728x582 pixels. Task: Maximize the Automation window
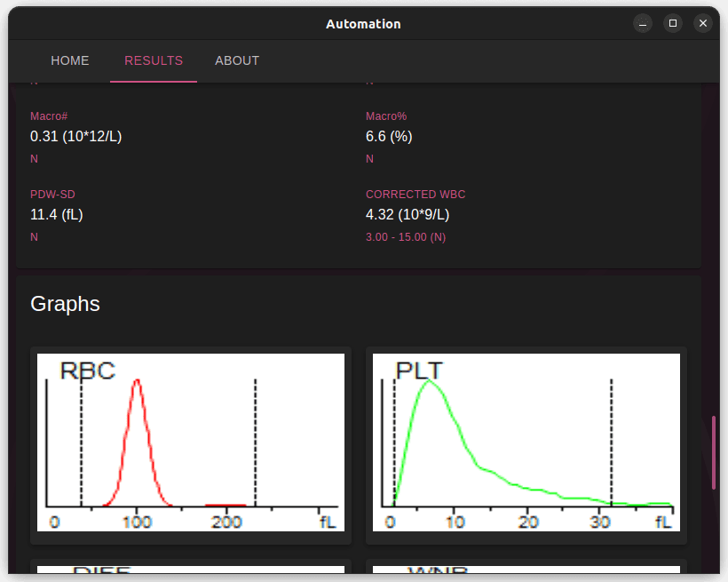coord(673,24)
